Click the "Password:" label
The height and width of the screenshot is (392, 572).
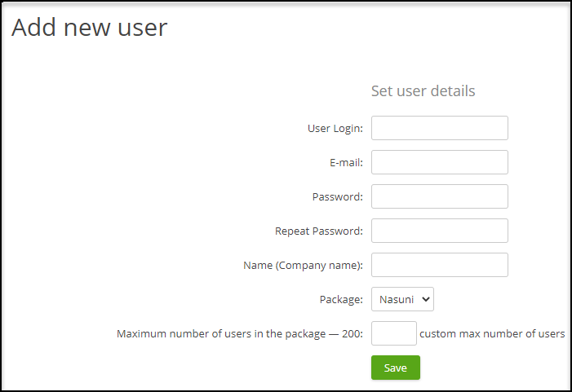coord(337,196)
